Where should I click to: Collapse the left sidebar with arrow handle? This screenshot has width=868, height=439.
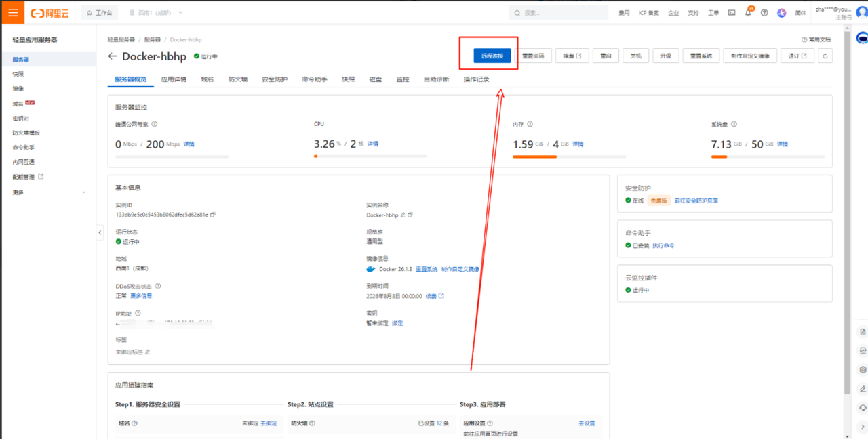100,232
